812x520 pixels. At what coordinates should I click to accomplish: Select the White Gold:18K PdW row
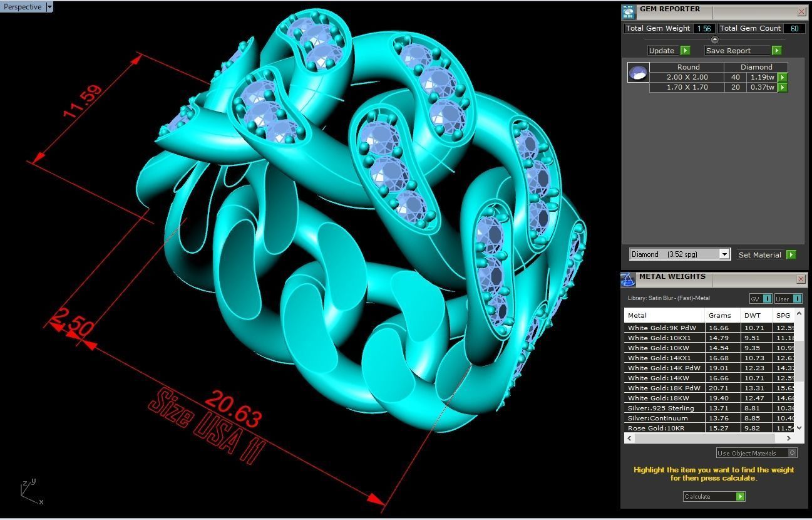click(709, 388)
